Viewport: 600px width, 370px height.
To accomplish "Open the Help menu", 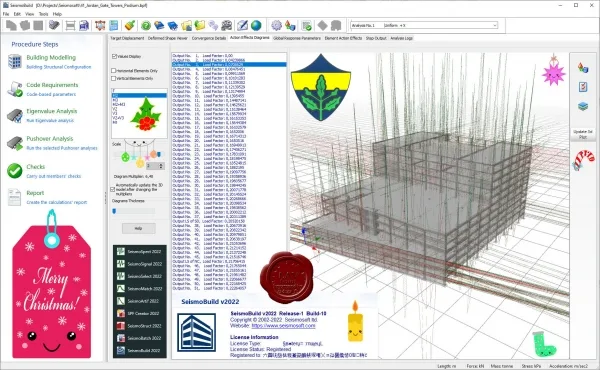I will pyautogui.click(x=57, y=14).
